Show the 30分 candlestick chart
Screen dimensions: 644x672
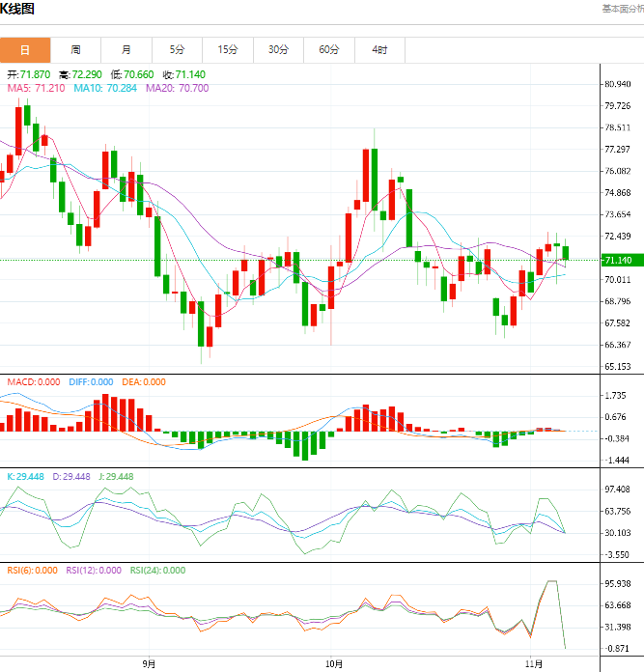(x=278, y=50)
